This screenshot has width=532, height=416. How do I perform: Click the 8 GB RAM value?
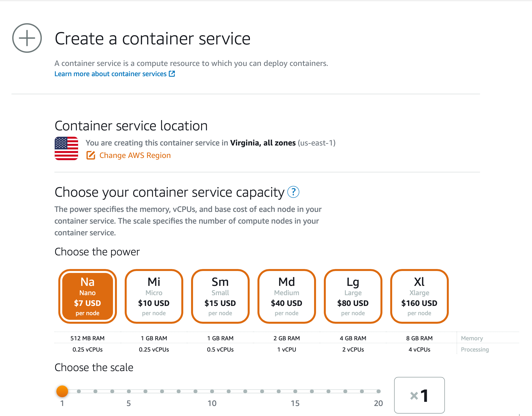pos(419,338)
